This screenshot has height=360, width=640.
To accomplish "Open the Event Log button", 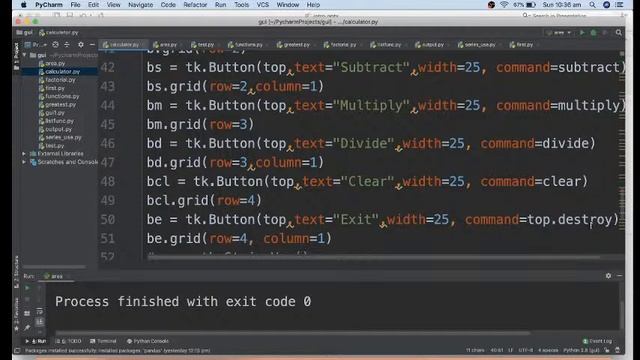I will 597,341.
